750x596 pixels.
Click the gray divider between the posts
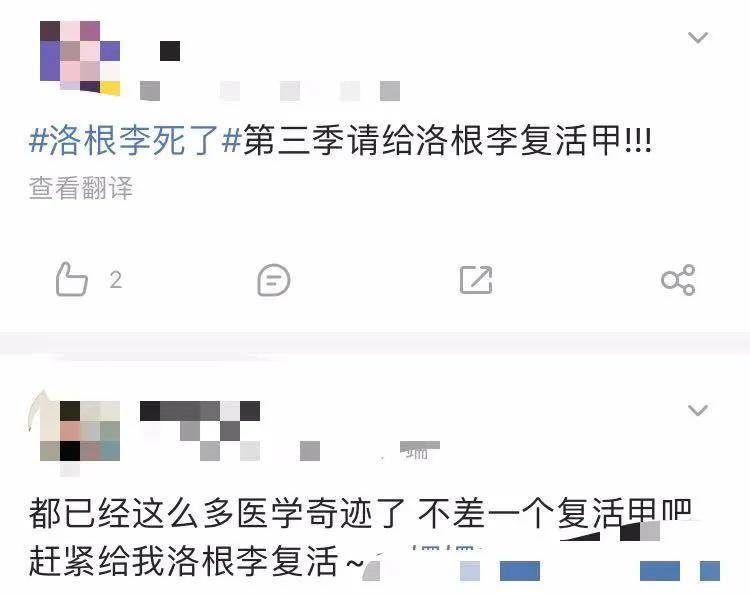click(x=375, y=343)
